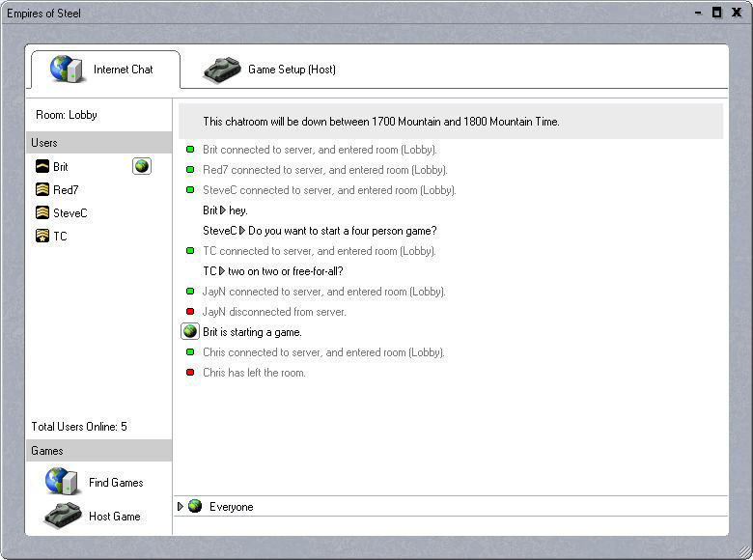Select user TC in the Users list
The image size is (753, 560).
60,236
